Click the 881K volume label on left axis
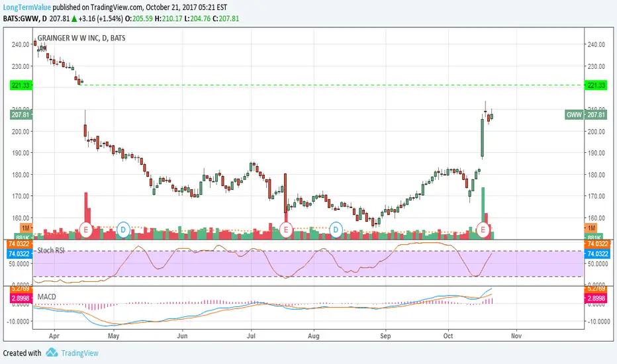This screenshot has width=617, height=364. click(23, 238)
